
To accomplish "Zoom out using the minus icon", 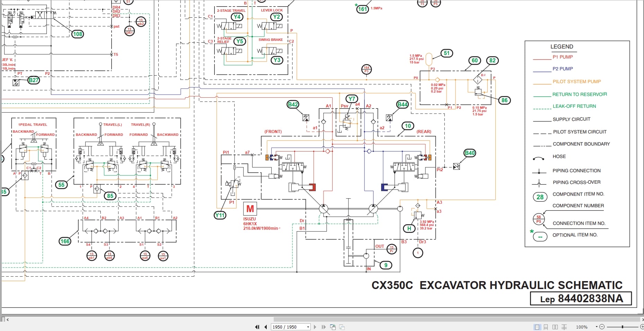I will [x=602, y=326].
